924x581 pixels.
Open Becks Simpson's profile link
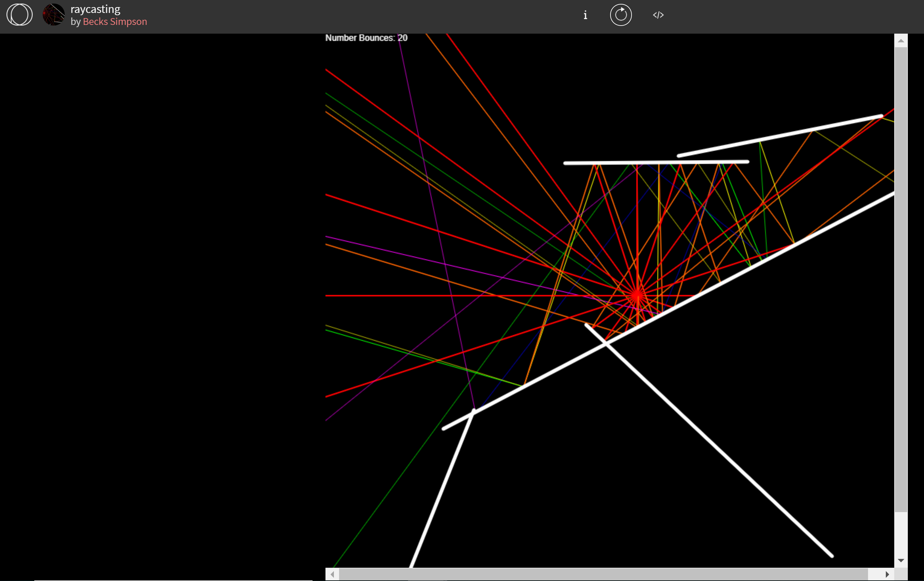pyautogui.click(x=115, y=21)
